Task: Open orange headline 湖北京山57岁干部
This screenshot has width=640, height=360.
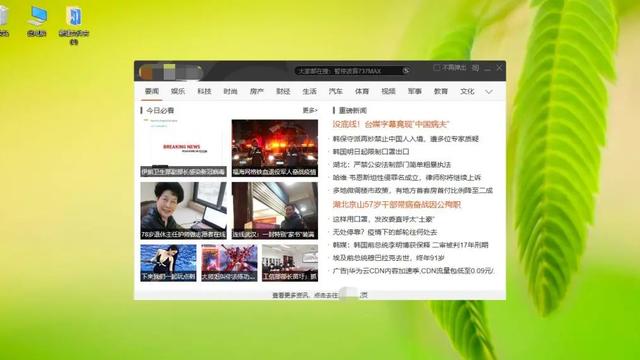Action: click(x=397, y=204)
